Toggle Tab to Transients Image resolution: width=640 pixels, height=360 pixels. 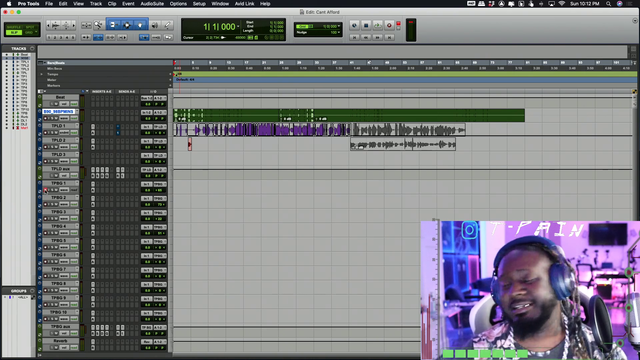tap(86, 37)
